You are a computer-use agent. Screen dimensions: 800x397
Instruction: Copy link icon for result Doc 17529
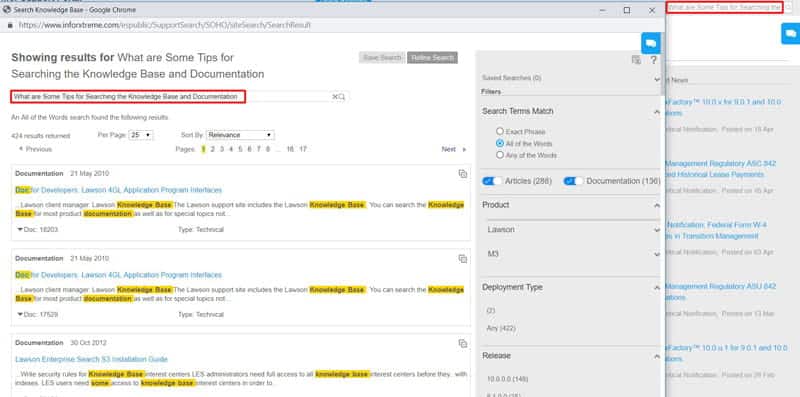coord(463,259)
